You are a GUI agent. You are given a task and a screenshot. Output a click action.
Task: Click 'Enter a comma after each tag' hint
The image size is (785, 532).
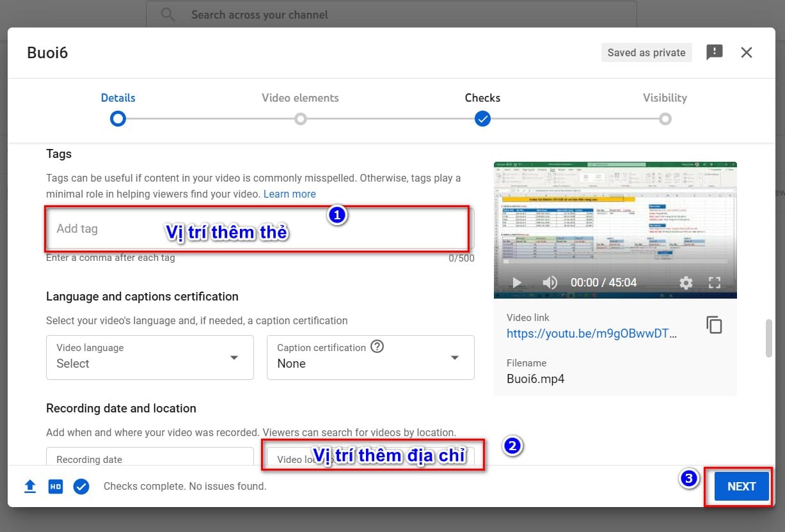pyautogui.click(x=110, y=258)
